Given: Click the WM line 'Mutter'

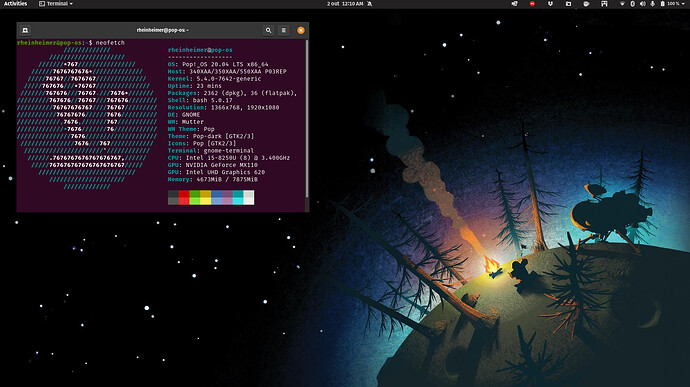Looking at the screenshot, I should pos(186,122).
